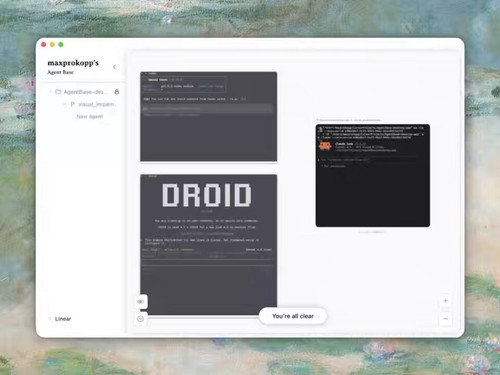Zoom out with the minus button
The width and height of the screenshot is (500, 375).
446,319
